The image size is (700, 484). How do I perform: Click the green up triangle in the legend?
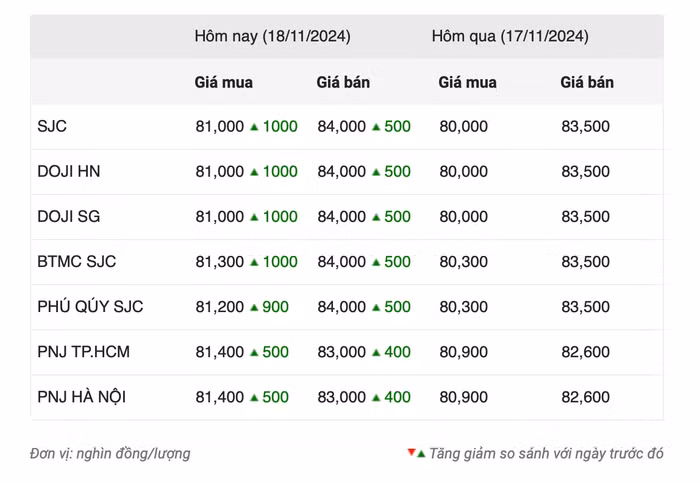(421, 453)
